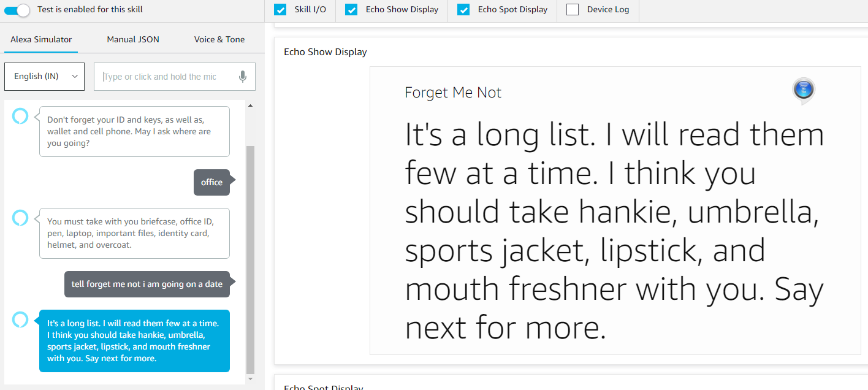Uncheck the Echo Spot Display checkbox
Viewport: 868px width, 390px height.
click(463, 10)
